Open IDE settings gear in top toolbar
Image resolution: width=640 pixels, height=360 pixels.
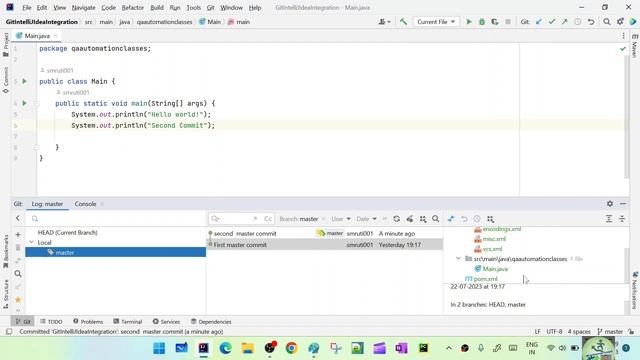(x=620, y=22)
